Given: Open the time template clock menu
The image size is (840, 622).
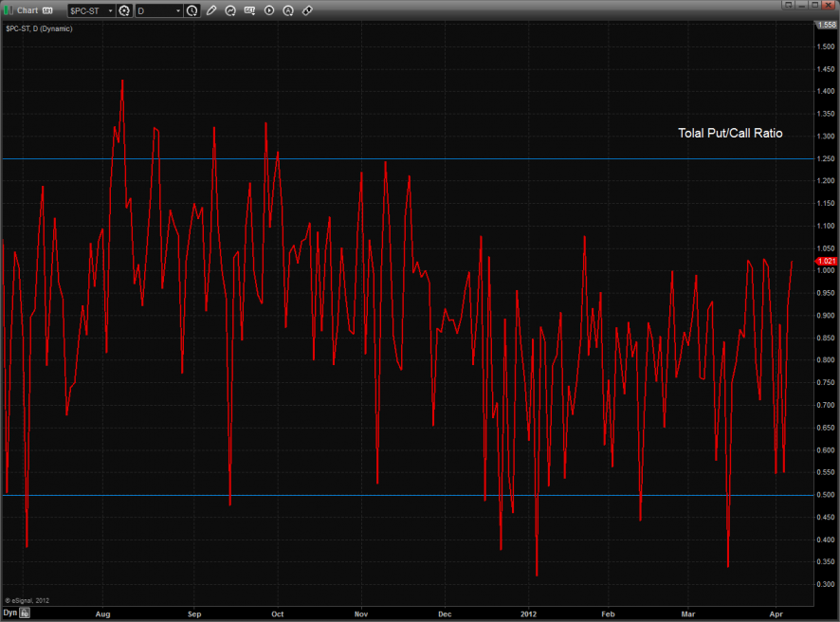Looking at the screenshot, I should 192,10.
